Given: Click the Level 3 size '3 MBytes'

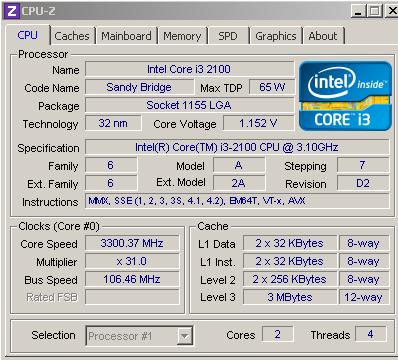Looking at the screenshot, I should click(290, 297).
